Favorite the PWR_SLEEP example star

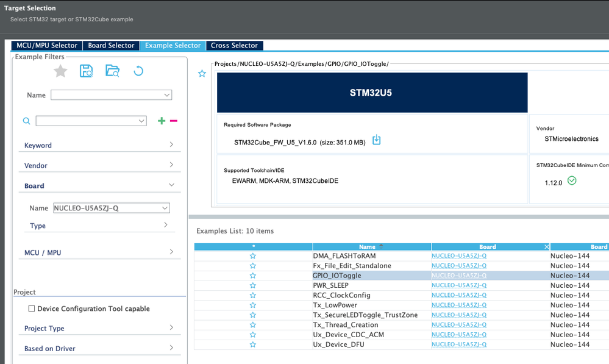coord(253,285)
